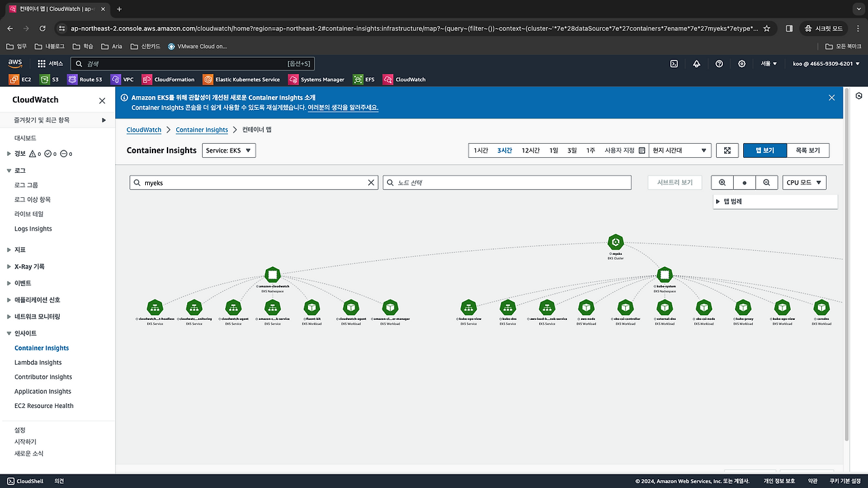Click the AWS top search box
Viewport: 868px width, 488px height.
point(193,64)
